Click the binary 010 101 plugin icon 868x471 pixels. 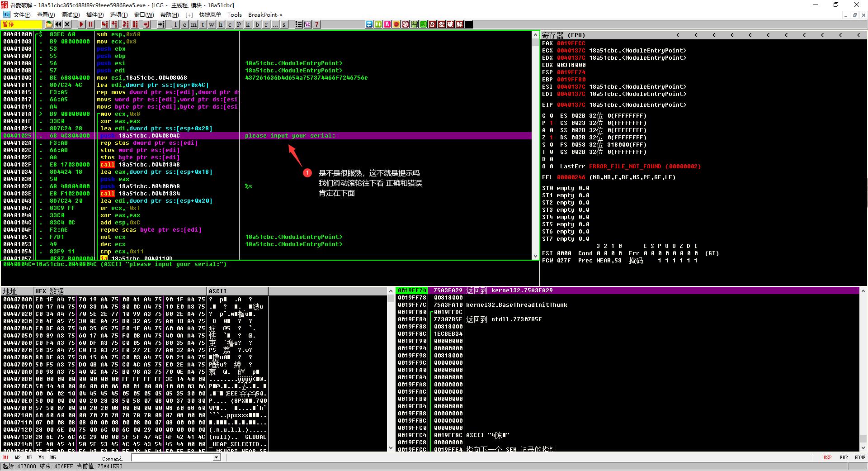pyautogui.click(x=415, y=24)
